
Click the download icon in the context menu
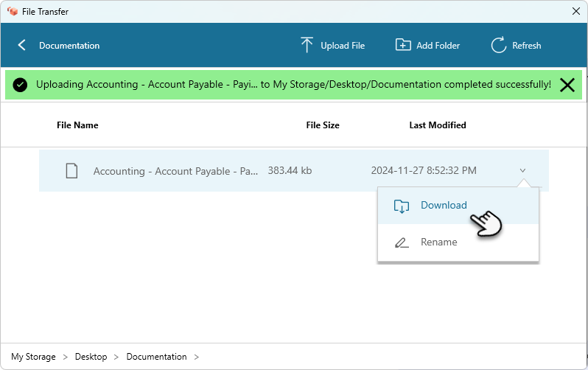pyautogui.click(x=402, y=206)
